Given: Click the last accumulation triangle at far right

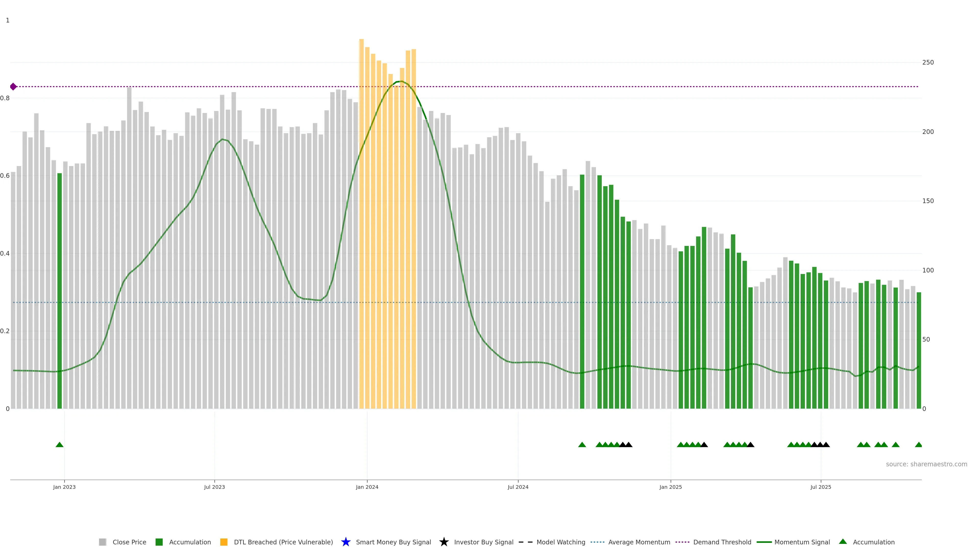Looking at the screenshot, I should [x=918, y=445].
